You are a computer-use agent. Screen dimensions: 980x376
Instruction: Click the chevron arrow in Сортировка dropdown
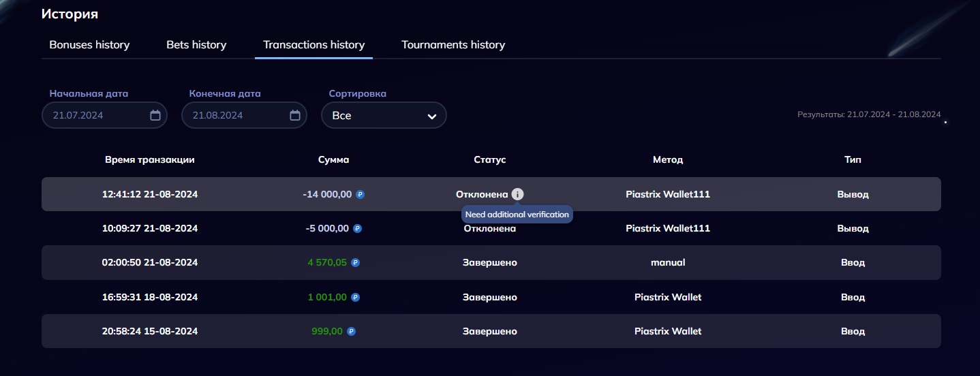431,116
